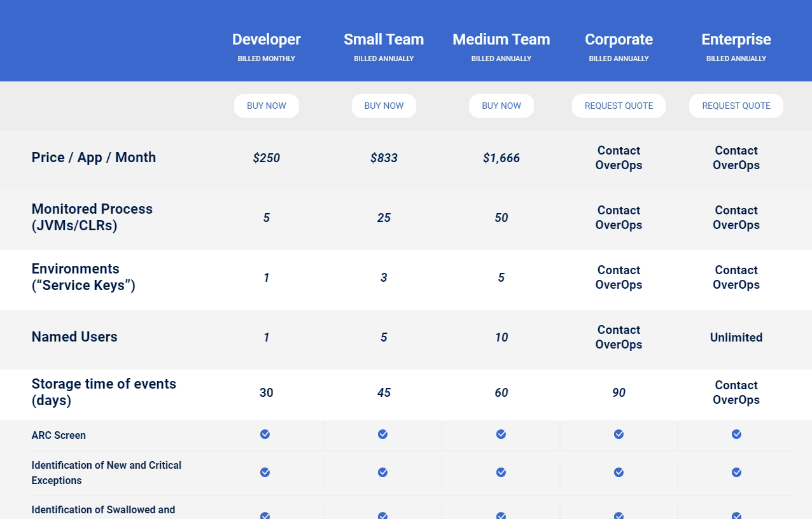Screen dimensions: 812x519
Task: Click the Monitored Process (JVMs/CLRs) row label
Action: click(92, 217)
